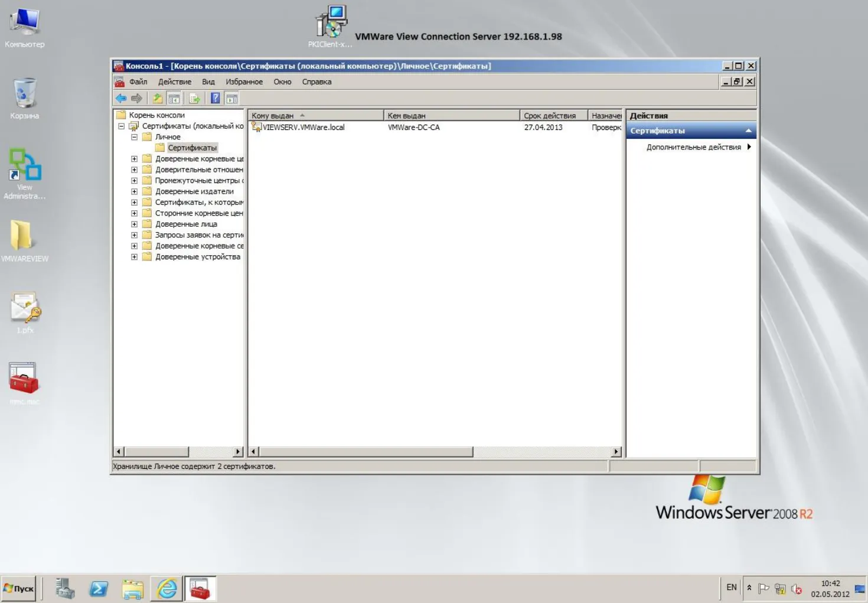Open the Файл menu
The height and width of the screenshot is (603, 868).
pyautogui.click(x=138, y=82)
